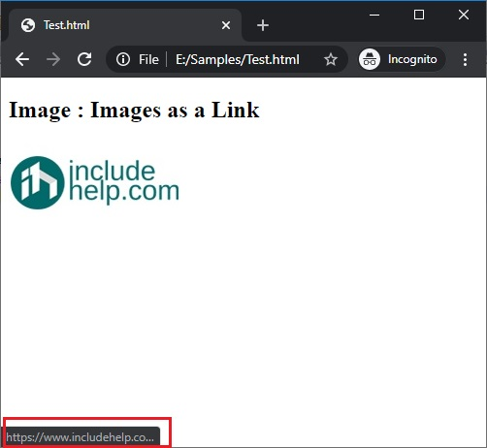
Task: Close the browser window
Action: point(464,15)
